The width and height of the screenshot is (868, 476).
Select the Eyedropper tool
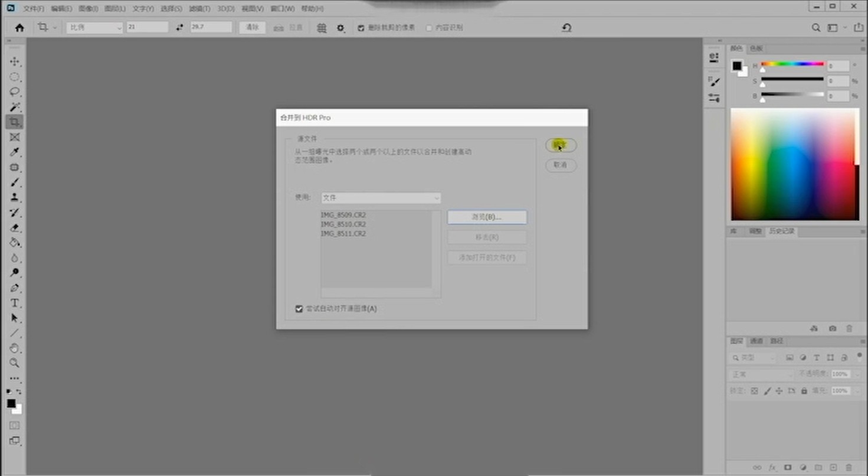15,152
